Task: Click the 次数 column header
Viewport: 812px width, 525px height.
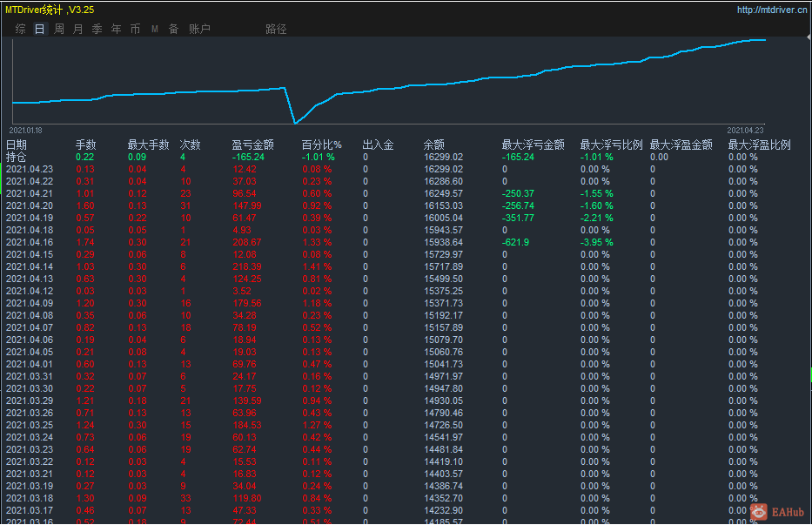Action: click(x=190, y=145)
